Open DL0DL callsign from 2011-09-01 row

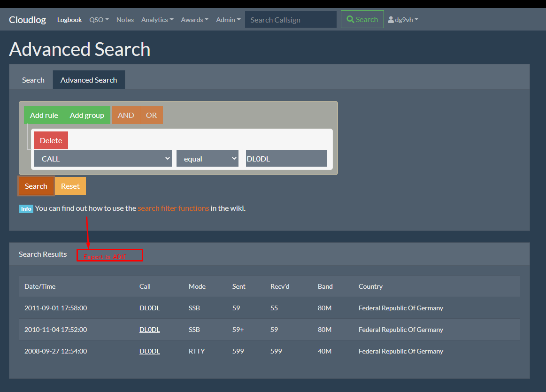coord(149,308)
